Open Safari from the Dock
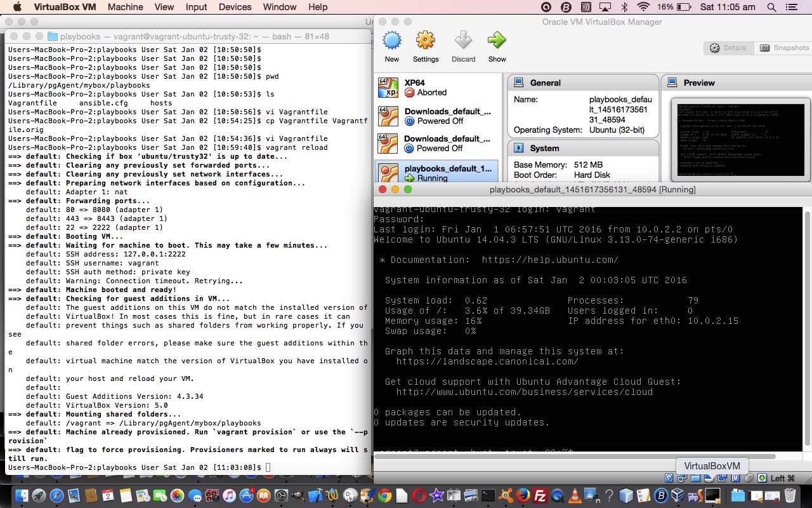The height and width of the screenshot is (508, 812). [x=56, y=495]
